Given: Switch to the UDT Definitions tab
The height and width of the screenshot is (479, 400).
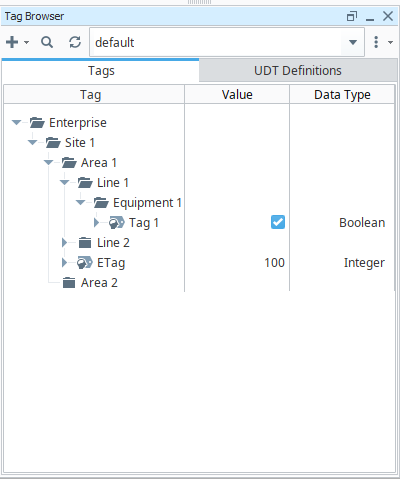Looking at the screenshot, I should tap(298, 71).
